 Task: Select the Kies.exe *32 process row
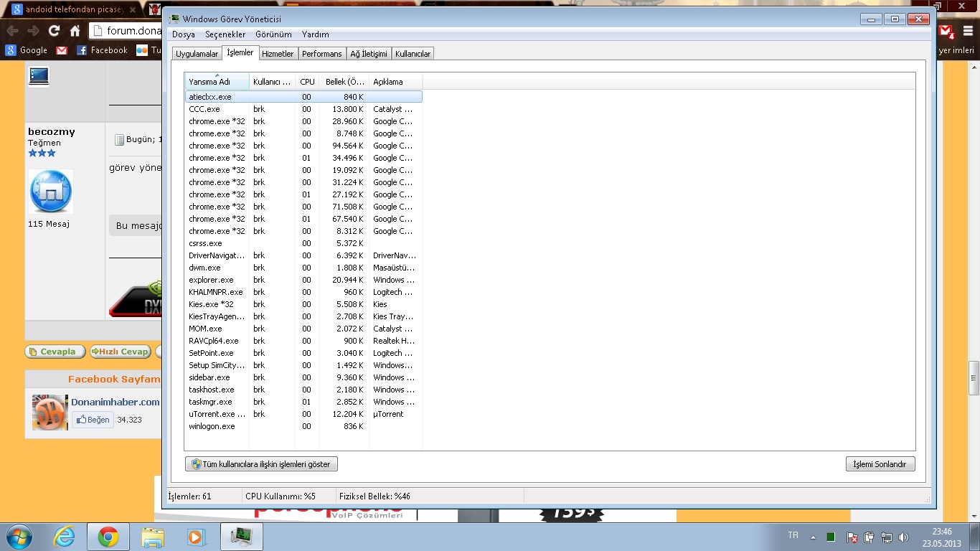(x=303, y=304)
